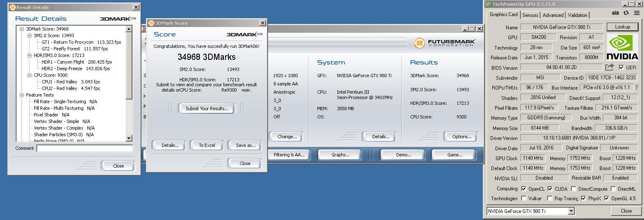Select Fill Rate - Single-Texturing row
644x220 pixels.
point(65,102)
